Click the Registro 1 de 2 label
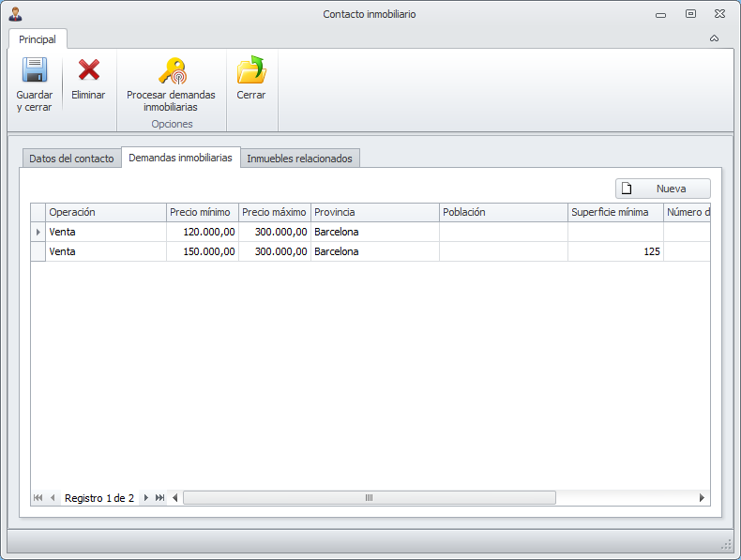This screenshot has height=560, width=741. [x=99, y=498]
